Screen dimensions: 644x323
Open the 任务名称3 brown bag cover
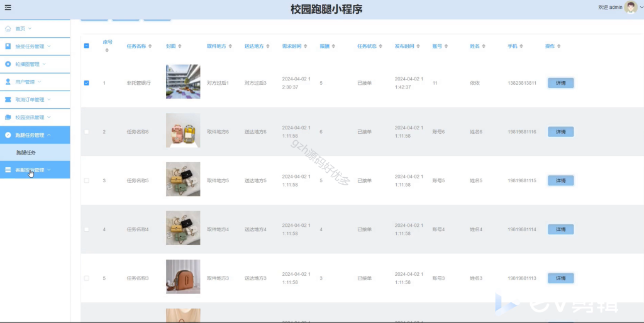183,276
